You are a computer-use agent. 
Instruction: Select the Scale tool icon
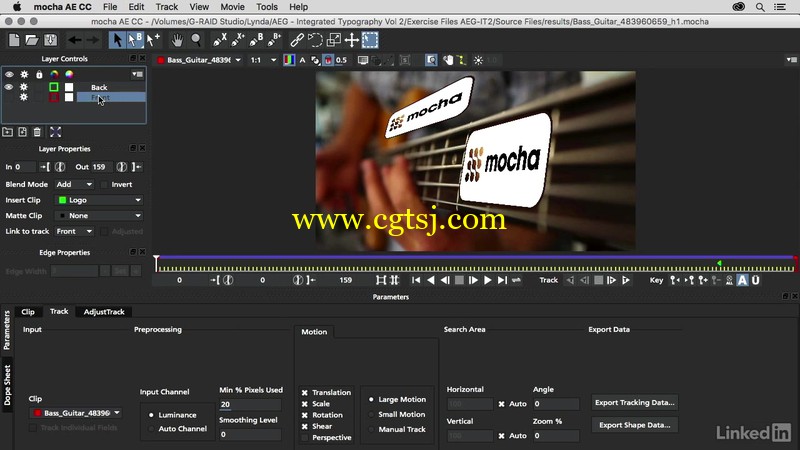[x=334, y=40]
